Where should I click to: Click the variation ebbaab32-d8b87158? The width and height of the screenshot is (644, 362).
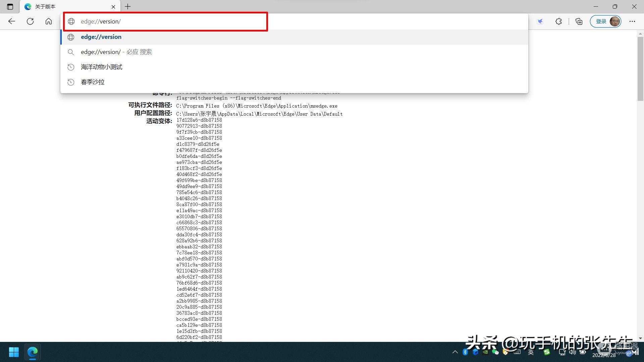click(199, 247)
